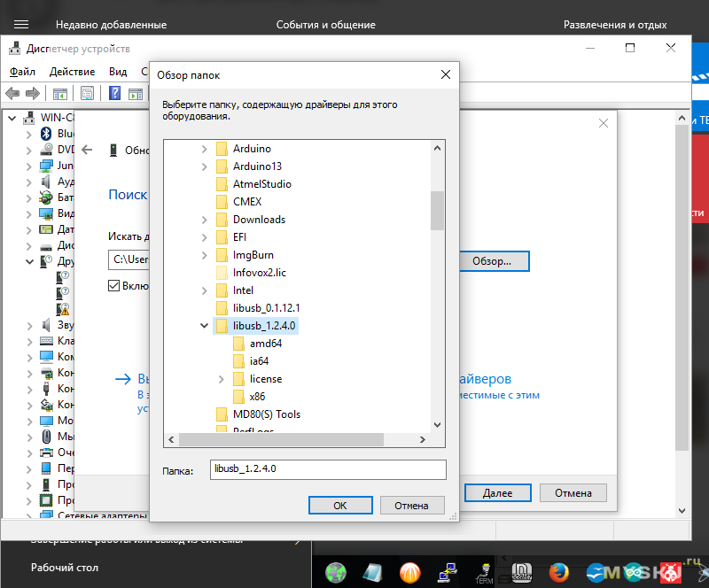Screen dimensions: 709x588
Task: Click Отмена in the driver wizard
Action: [x=573, y=493]
